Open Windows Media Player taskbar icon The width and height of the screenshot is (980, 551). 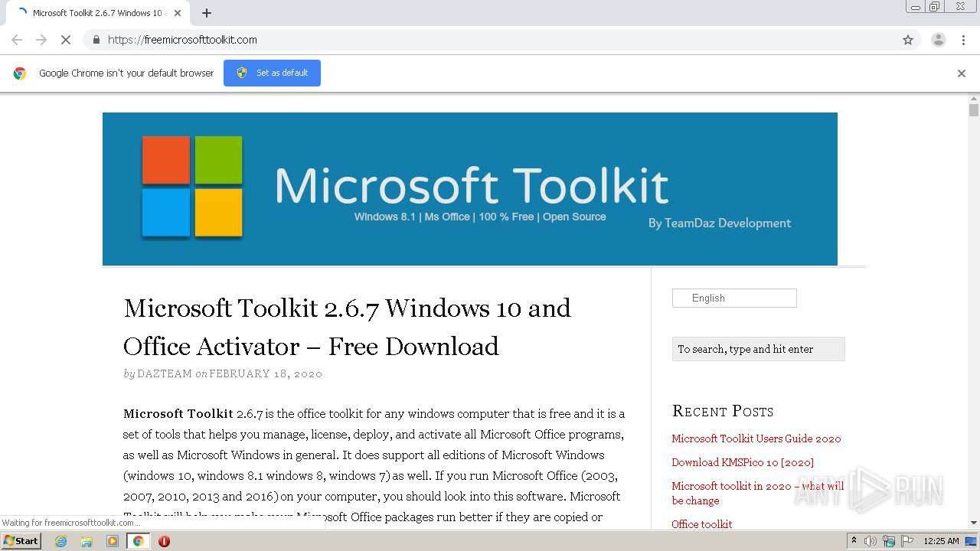tap(113, 541)
